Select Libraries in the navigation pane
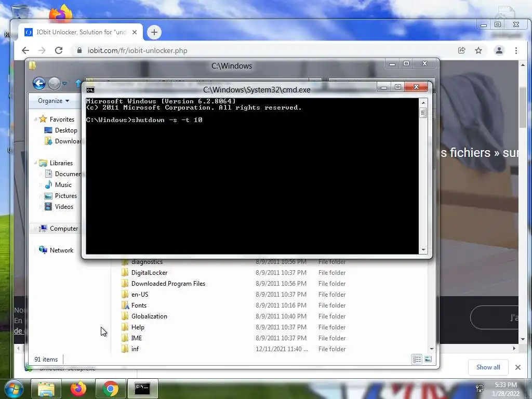Screen dimensions: 532x399 (61, 163)
